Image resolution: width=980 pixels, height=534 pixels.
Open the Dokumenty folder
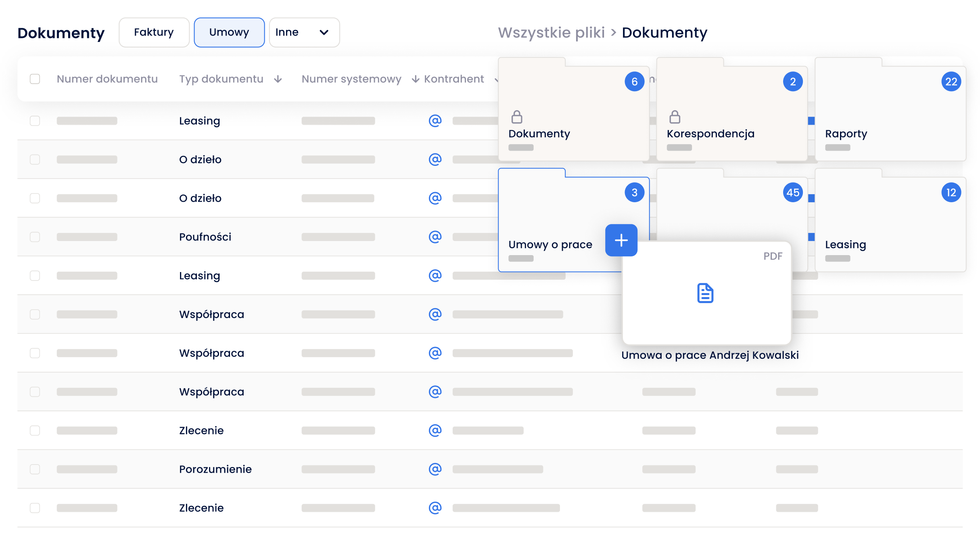(574, 109)
